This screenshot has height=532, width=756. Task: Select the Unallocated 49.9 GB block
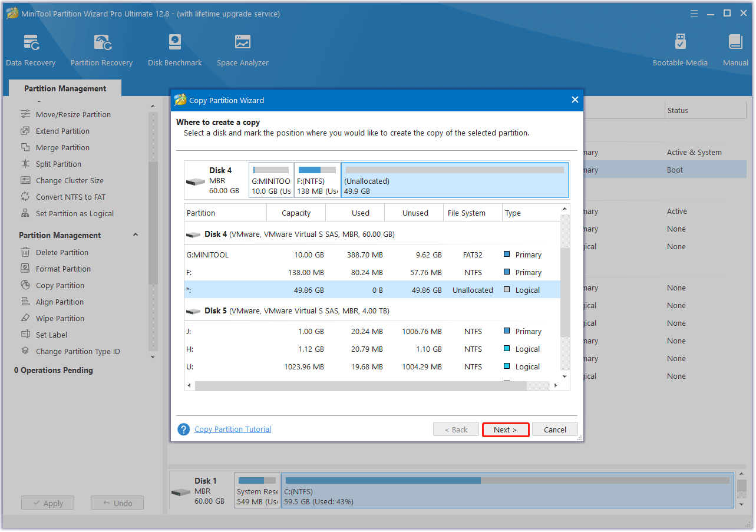point(455,180)
